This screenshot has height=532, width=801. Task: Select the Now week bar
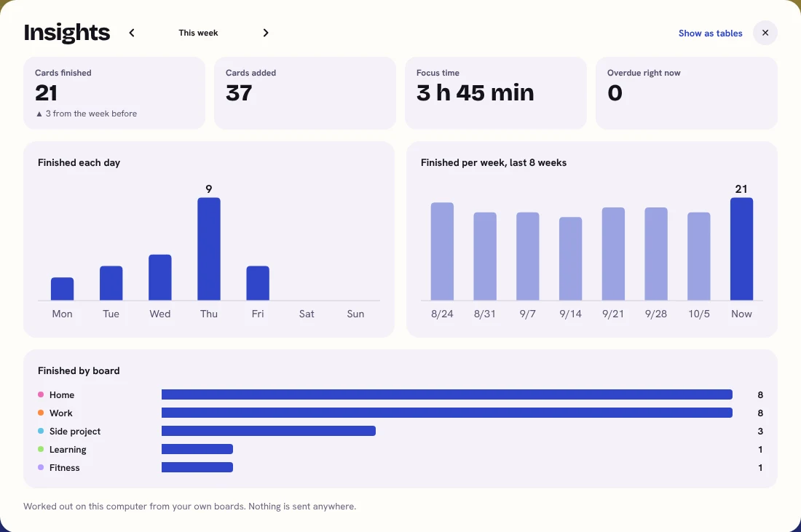click(742, 249)
